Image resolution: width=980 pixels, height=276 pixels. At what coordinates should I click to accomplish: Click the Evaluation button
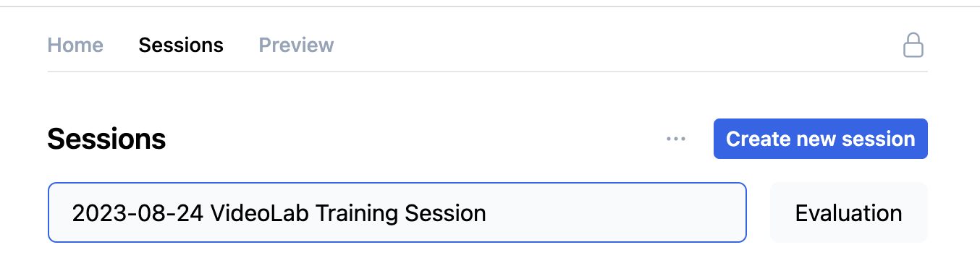[849, 212]
